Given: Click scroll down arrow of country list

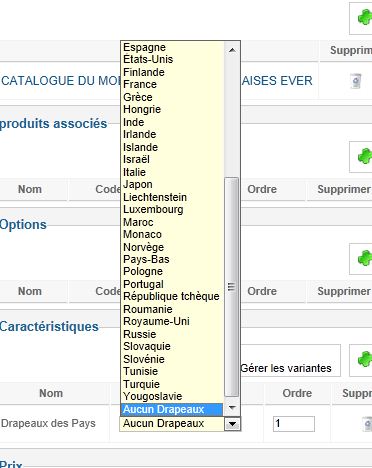Looking at the screenshot, I should pyautogui.click(x=232, y=407).
